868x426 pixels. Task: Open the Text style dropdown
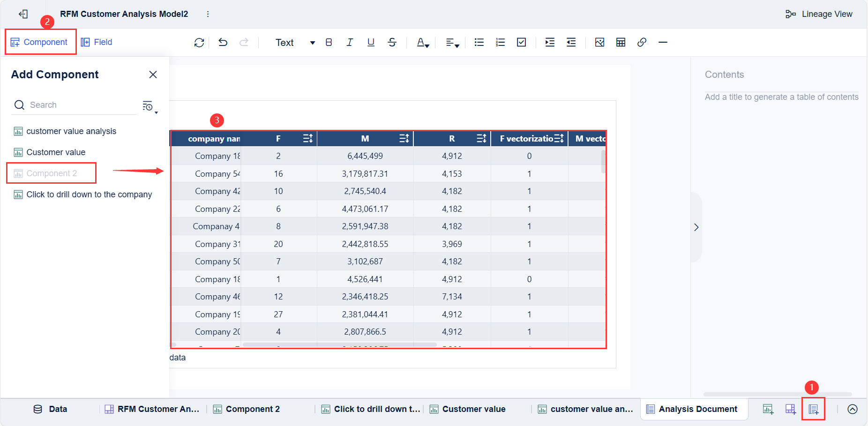point(295,42)
